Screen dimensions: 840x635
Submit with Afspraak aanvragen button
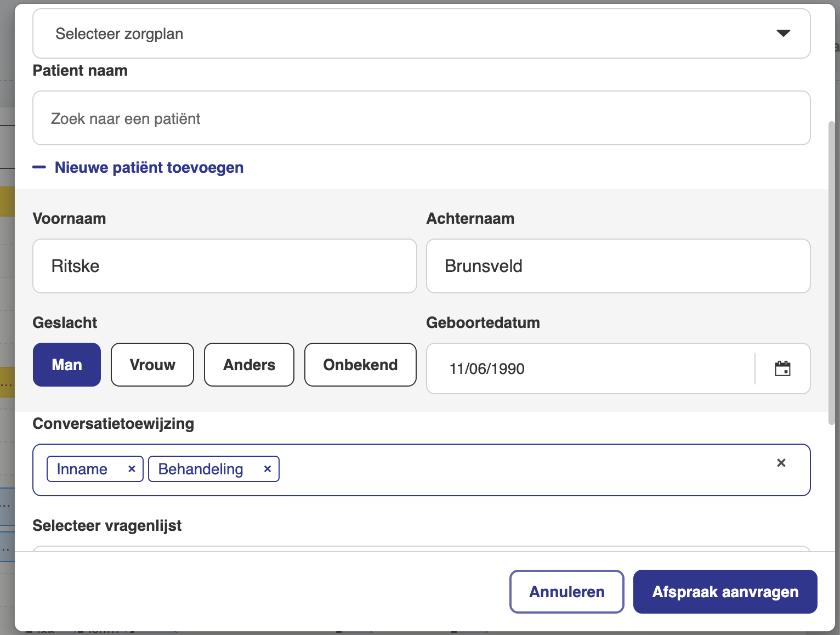click(x=725, y=592)
